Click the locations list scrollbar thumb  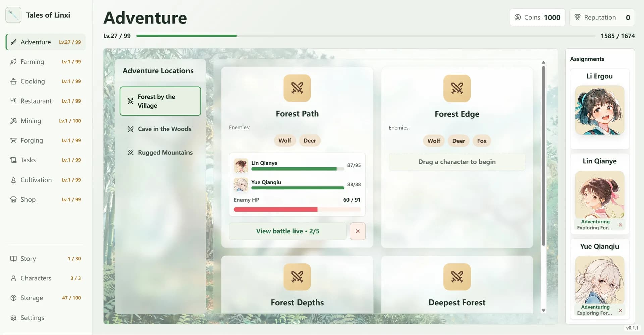coord(543,156)
